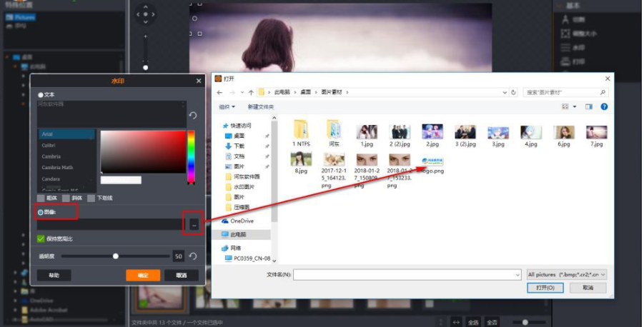Toggle the preview pane in the Open dialog

click(x=588, y=106)
